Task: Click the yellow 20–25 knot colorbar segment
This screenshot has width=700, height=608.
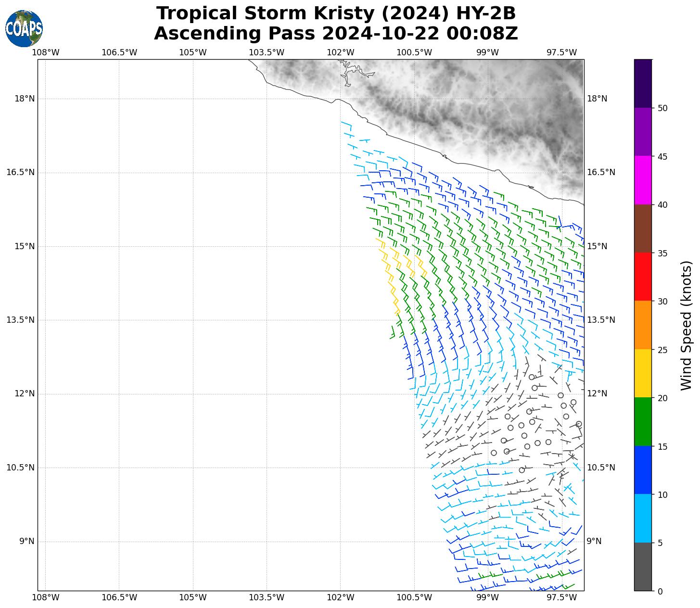Action: (x=643, y=374)
